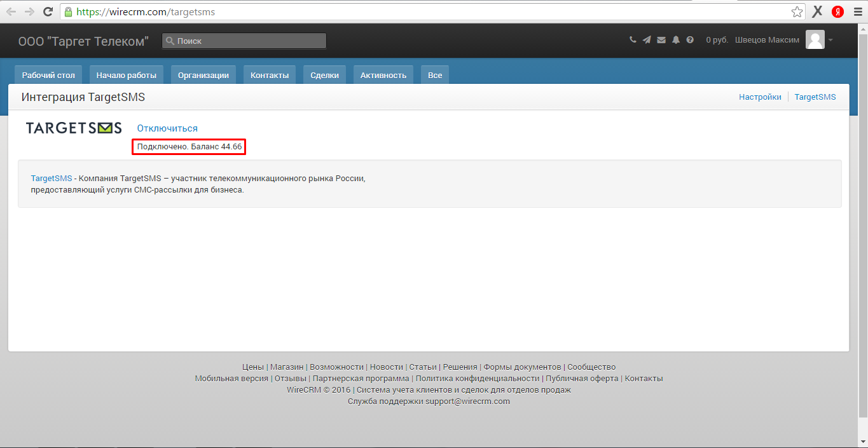The image size is (868, 448).
Task: Open Формы документов footer link
Action: 522,367
